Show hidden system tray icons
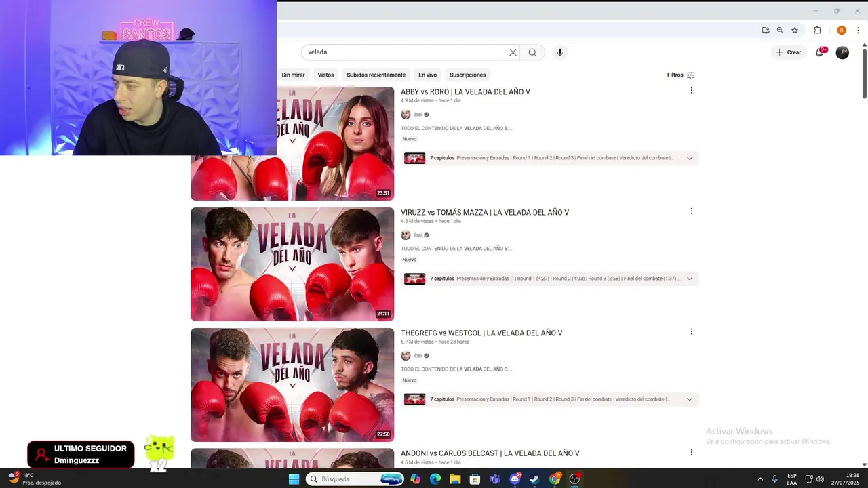The width and height of the screenshot is (868, 488). pos(760,479)
